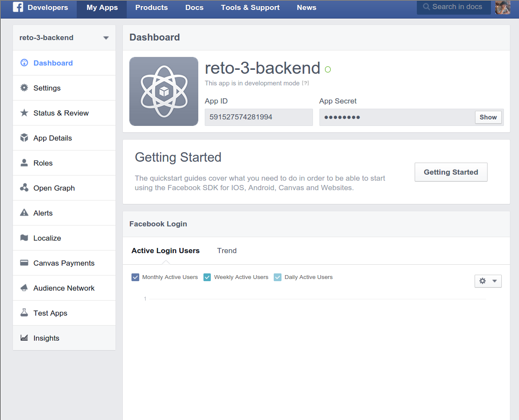Click the Status & Review star icon
Screen dimensions: 519x420
24,113
